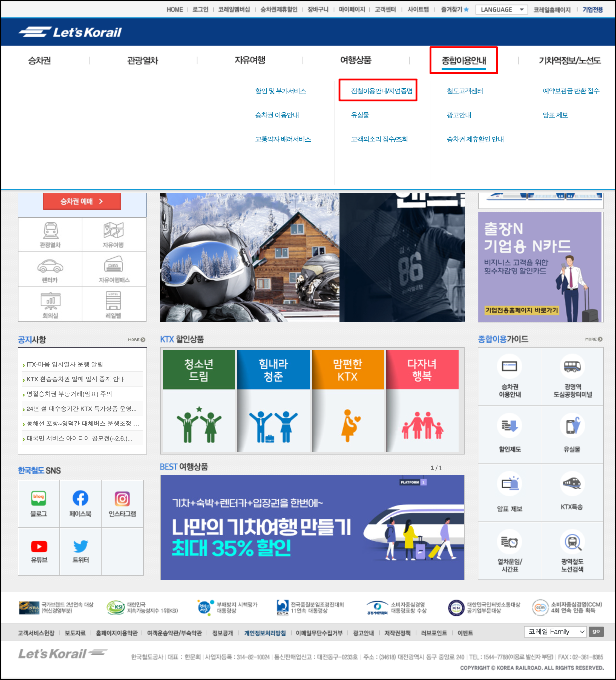Viewport: 616px width, 680px height.
Task: Click 개인정보처리방침 footer link
Action: pyautogui.click(x=265, y=633)
